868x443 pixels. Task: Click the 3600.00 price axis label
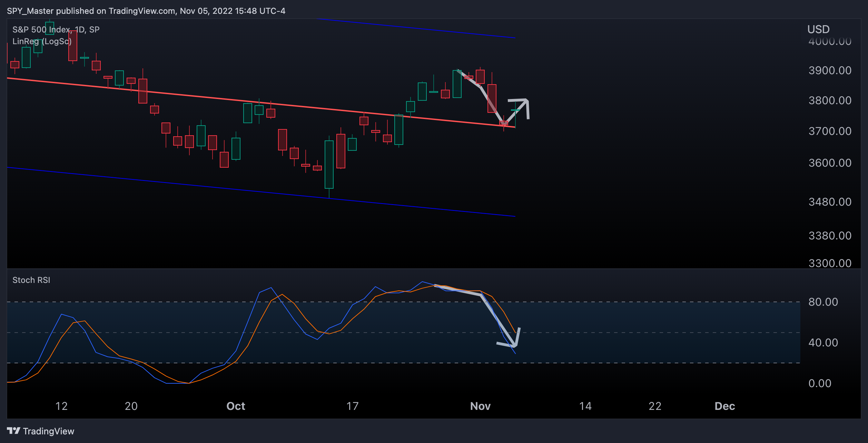830,163
